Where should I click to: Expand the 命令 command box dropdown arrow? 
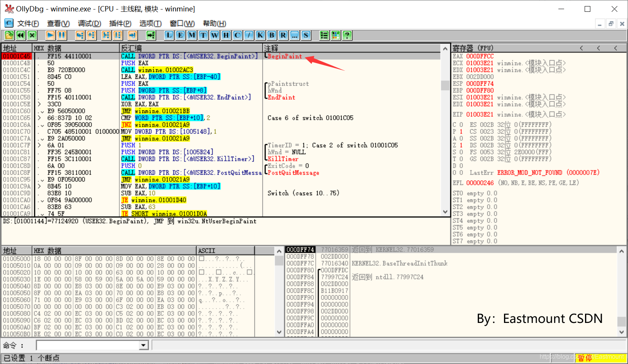(143, 345)
